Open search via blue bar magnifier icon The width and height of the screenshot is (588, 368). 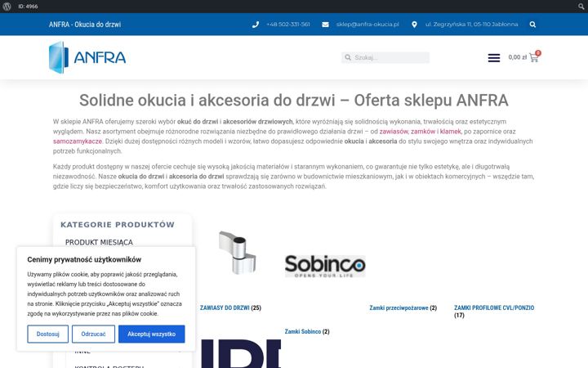532,25
